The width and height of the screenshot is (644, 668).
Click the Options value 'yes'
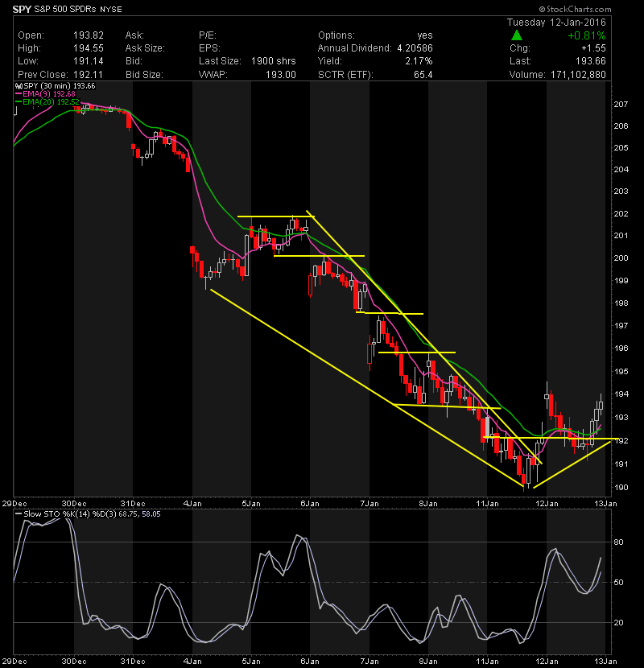[x=425, y=35]
